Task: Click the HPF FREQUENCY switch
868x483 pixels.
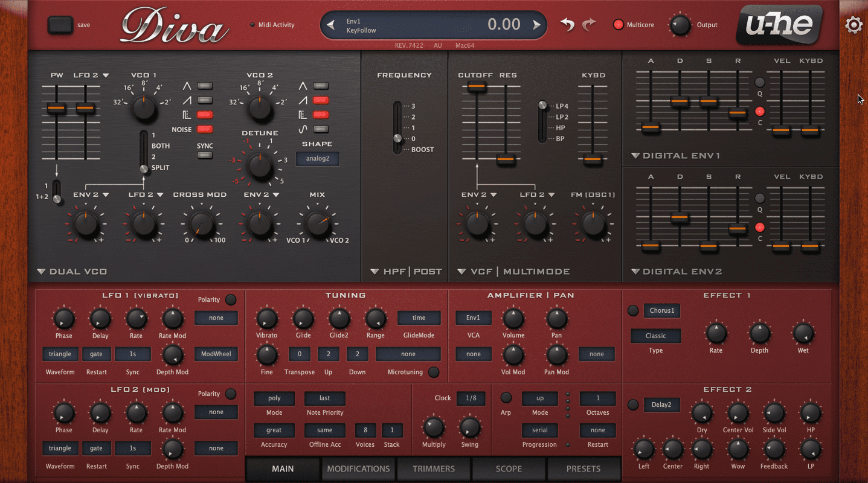Action: tap(397, 127)
